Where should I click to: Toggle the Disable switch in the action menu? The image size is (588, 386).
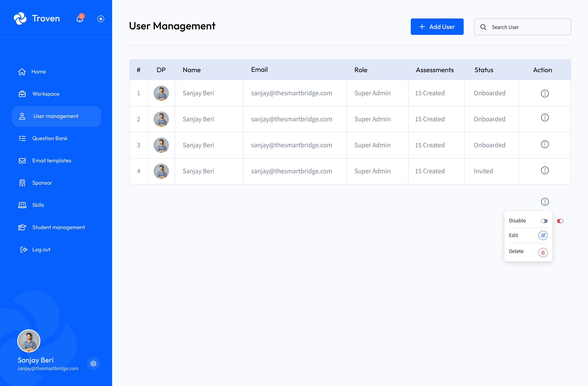pos(544,221)
